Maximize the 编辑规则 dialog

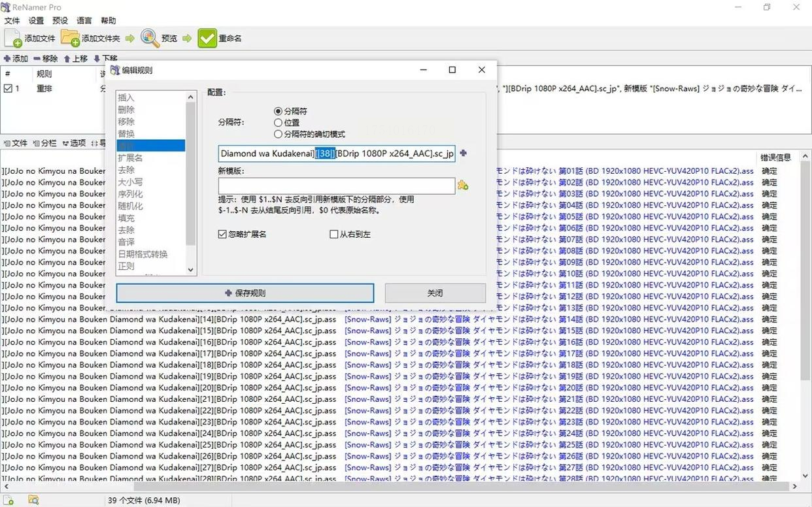pyautogui.click(x=452, y=70)
